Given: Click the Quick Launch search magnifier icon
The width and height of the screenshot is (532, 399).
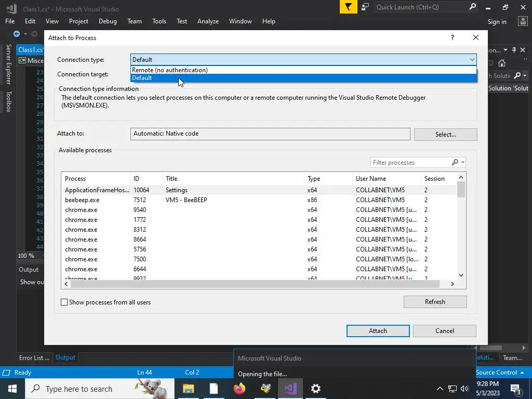Looking at the screenshot, I should 472,7.
